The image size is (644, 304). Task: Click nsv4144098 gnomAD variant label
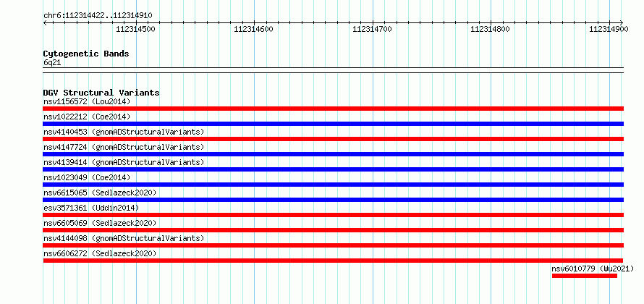point(124,238)
